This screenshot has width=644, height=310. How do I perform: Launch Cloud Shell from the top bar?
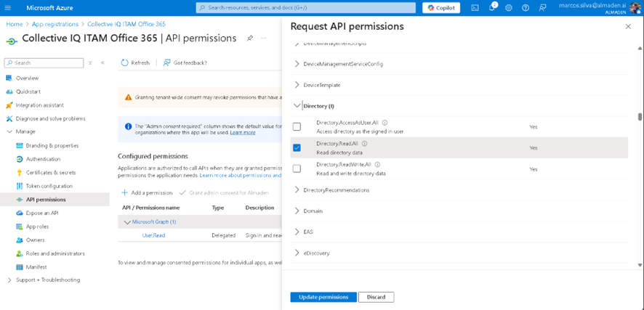point(475,8)
